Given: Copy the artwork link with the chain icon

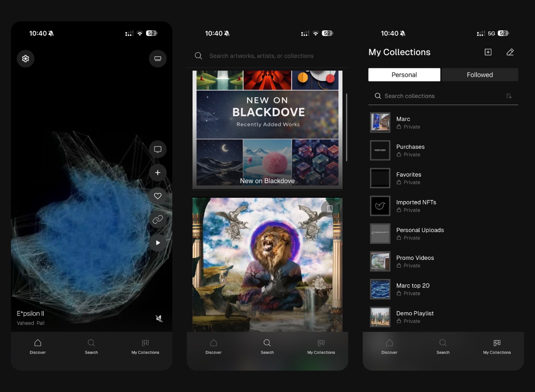Looking at the screenshot, I should pos(158,219).
